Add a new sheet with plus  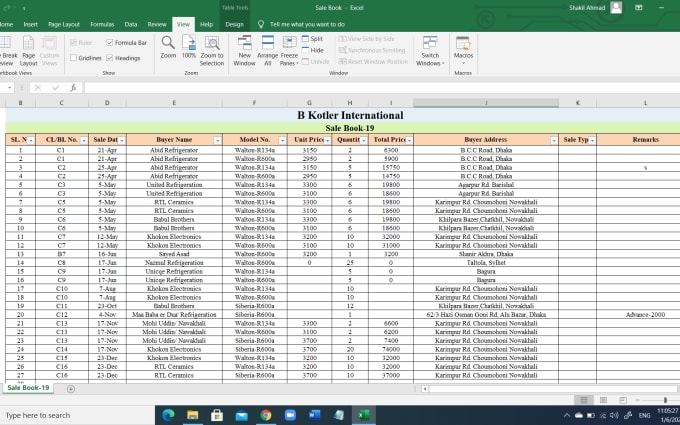point(71,389)
